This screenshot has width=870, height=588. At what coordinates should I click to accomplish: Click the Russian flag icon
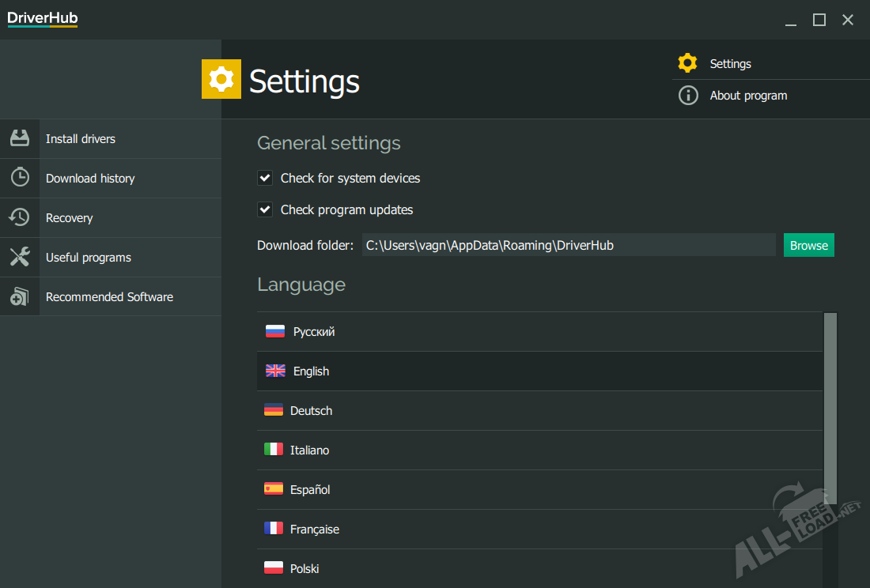click(274, 332)
